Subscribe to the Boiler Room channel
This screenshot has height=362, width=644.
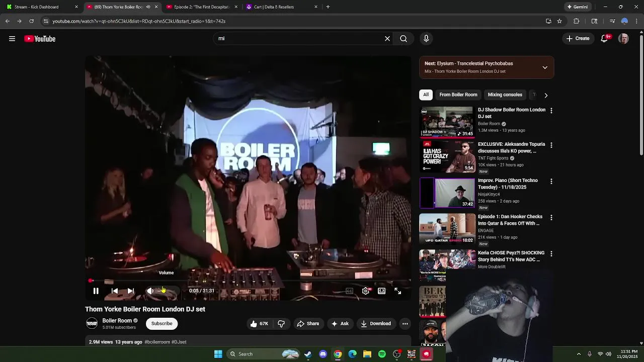[x=162, y=323]
